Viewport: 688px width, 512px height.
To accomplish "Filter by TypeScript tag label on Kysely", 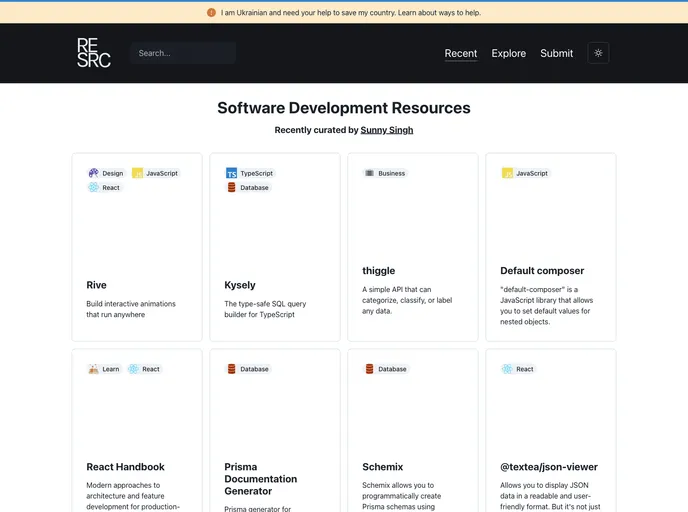I will point(256,173).
